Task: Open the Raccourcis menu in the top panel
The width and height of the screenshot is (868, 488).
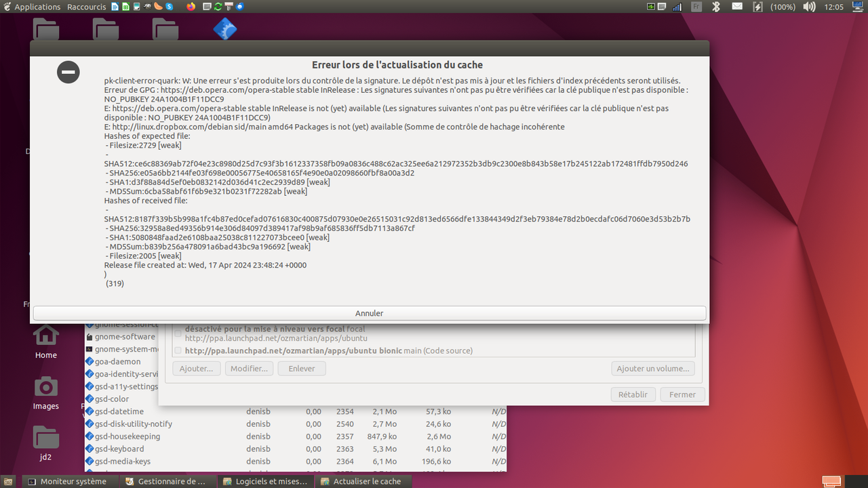Action: pos(87,7)
